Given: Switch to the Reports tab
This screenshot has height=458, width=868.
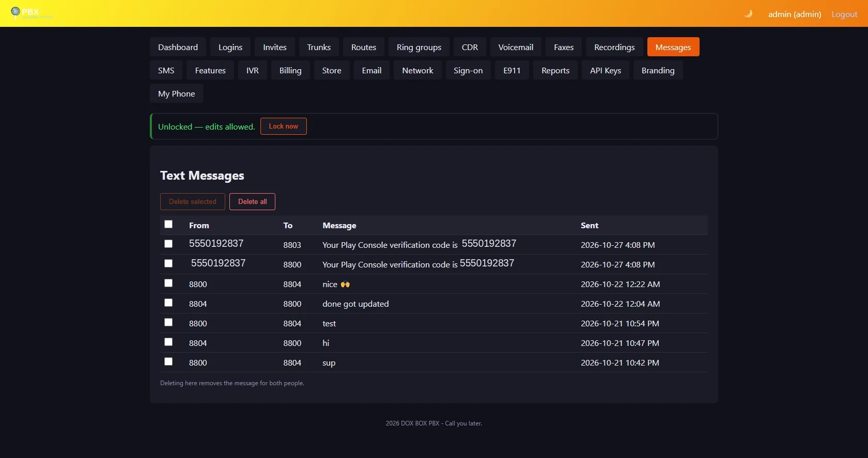Looking at the screenshot, I should tap(555, 70).
